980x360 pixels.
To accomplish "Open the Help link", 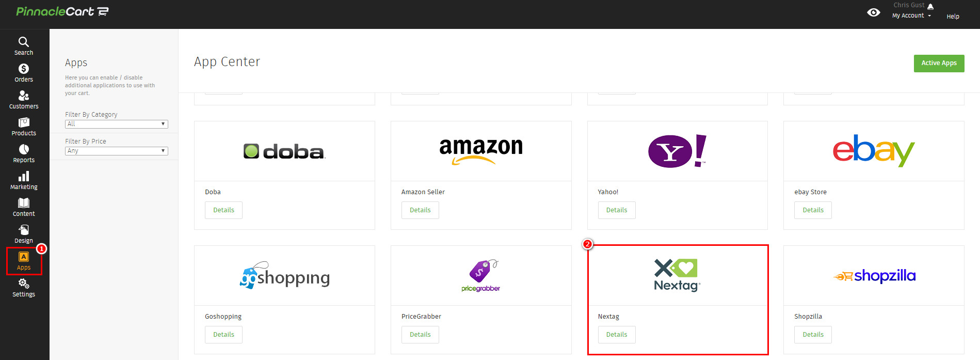I will (953, 17).
